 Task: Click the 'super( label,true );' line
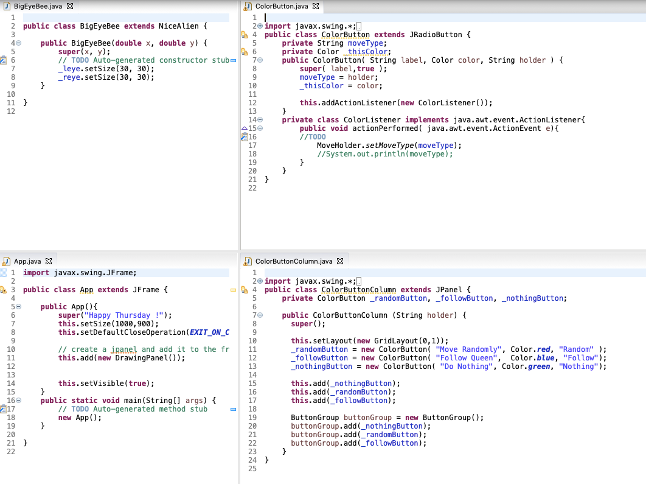pos(343,69)
